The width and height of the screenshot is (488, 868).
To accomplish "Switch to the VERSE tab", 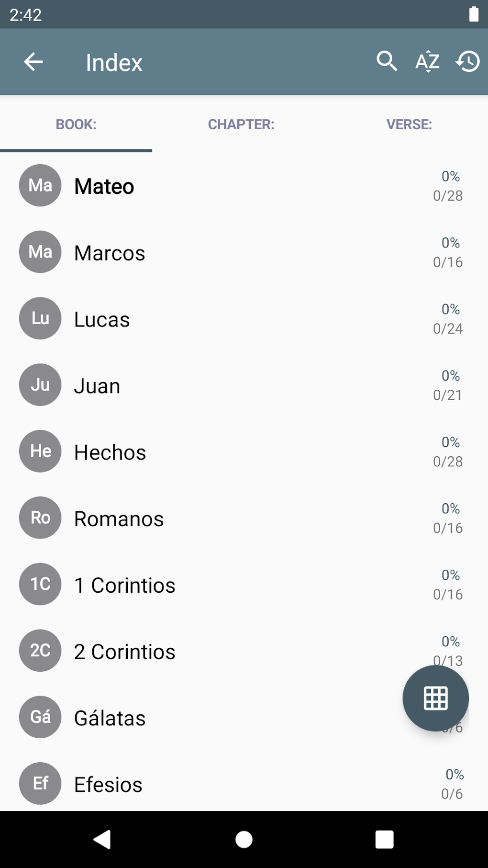I will pyautogui.click(x=409, y=124).
